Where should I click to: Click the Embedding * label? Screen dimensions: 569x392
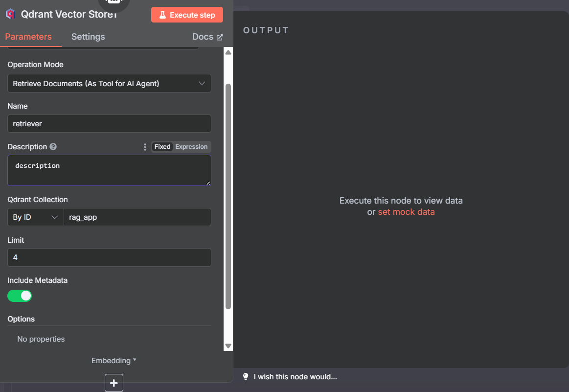pyautogui.click(x=114, y=360)
